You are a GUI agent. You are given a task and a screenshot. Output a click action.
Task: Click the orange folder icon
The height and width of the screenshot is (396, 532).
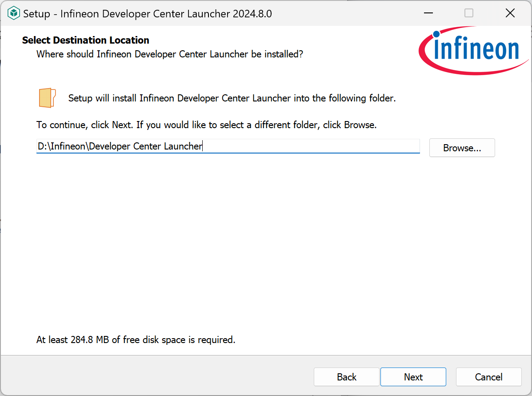[47, 98]
